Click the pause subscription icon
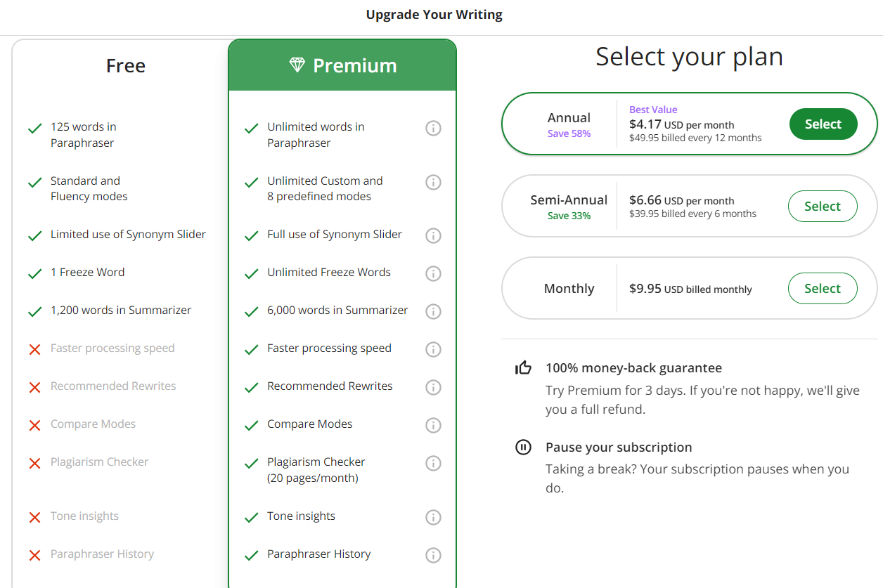The width and height of the screenshot is (883, 588). (x=523, y=447)
